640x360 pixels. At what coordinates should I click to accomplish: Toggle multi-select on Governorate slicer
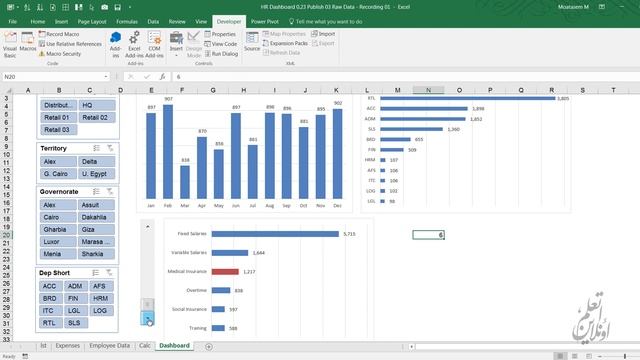96,191
